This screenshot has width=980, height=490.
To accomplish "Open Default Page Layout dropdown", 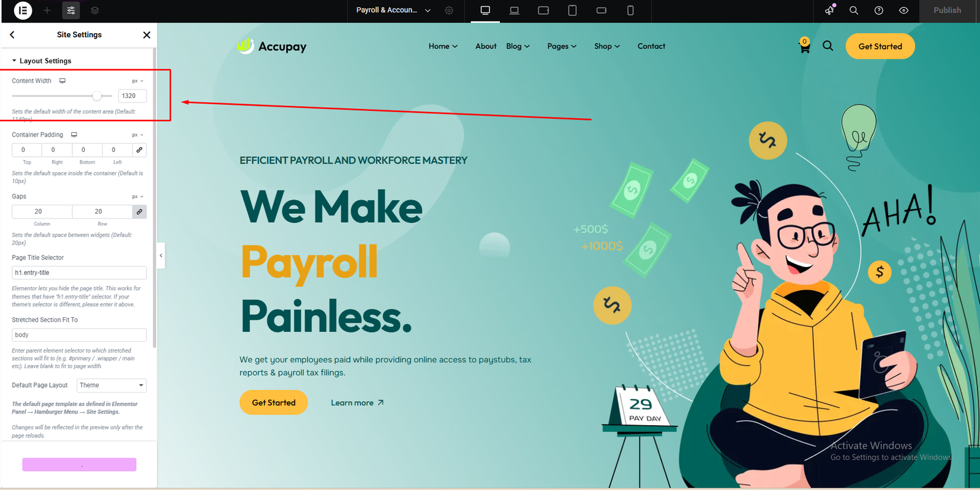I will 111,385.
